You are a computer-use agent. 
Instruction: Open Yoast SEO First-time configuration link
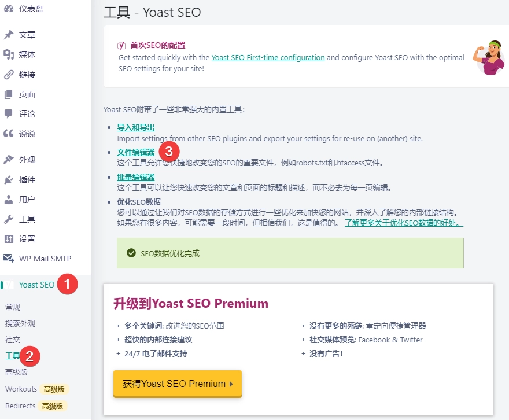click(268, 57)
